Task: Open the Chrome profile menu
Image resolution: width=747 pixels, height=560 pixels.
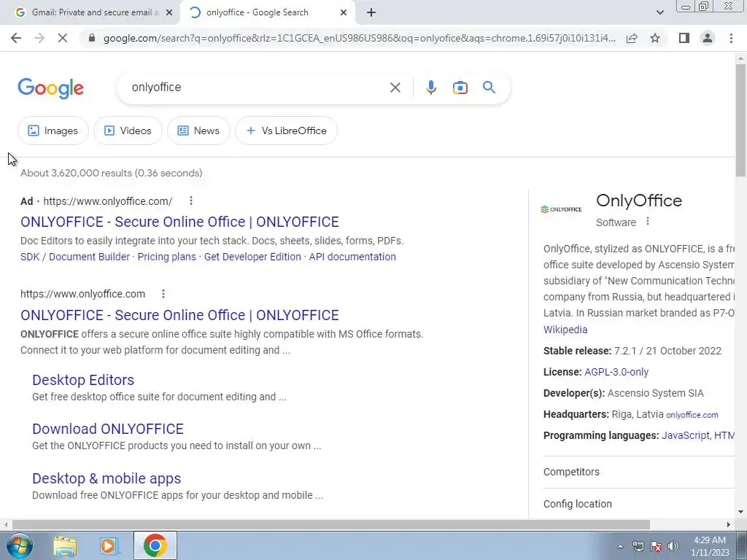Action: point(708,38)
